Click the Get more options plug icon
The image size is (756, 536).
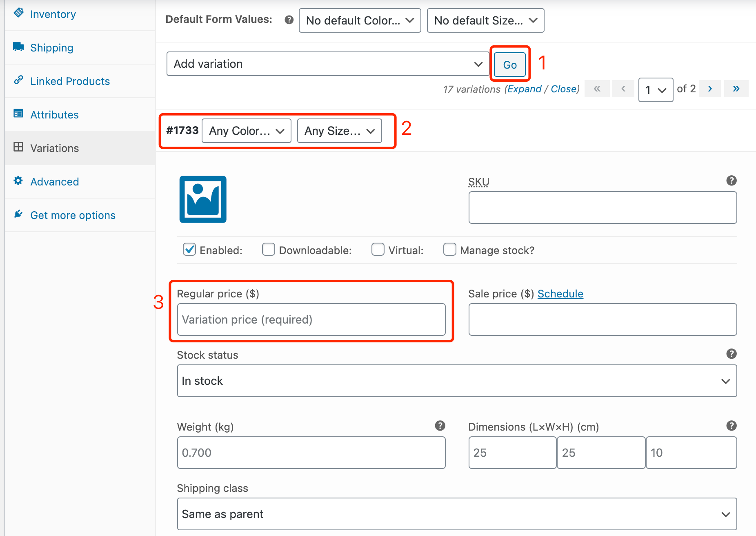(18, 214)
